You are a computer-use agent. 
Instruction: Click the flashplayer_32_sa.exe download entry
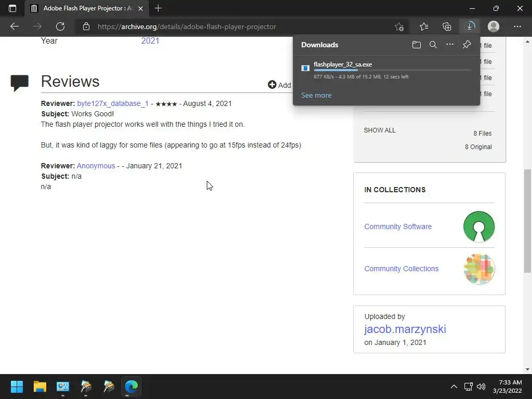pos(386,70)
